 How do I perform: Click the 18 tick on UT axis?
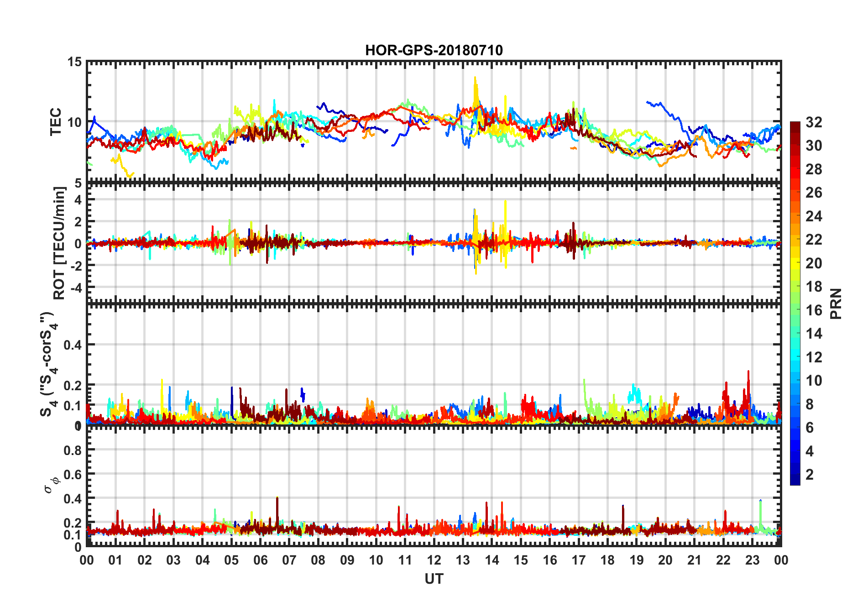tap(607, 560)
